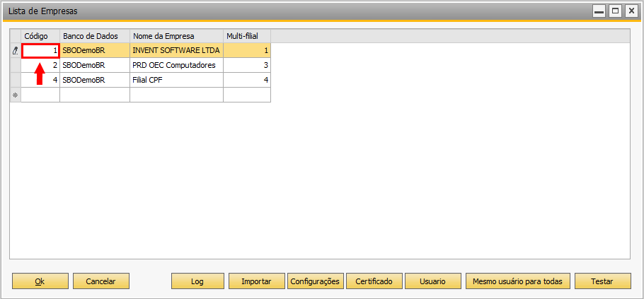Screen dimensions: 644x299
Task: Minimize the Lista de Empresas window
Action: click(x=599, y=11)
